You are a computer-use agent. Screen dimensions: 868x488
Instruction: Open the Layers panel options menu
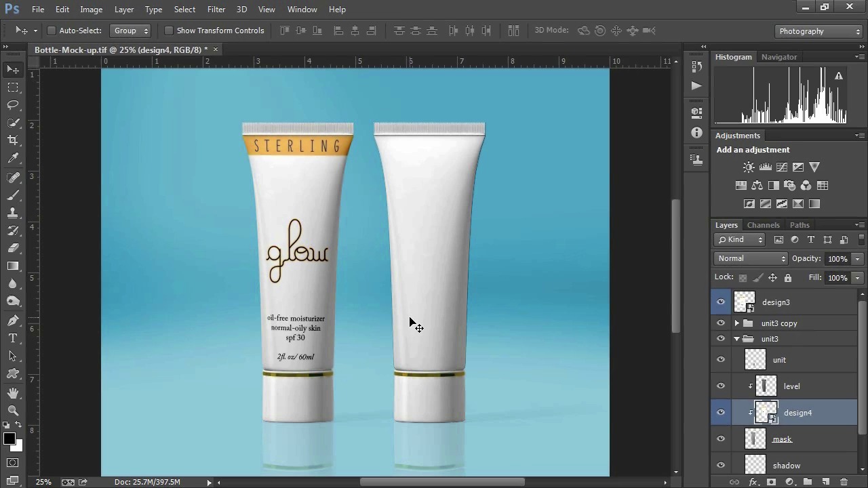(860, 225)
